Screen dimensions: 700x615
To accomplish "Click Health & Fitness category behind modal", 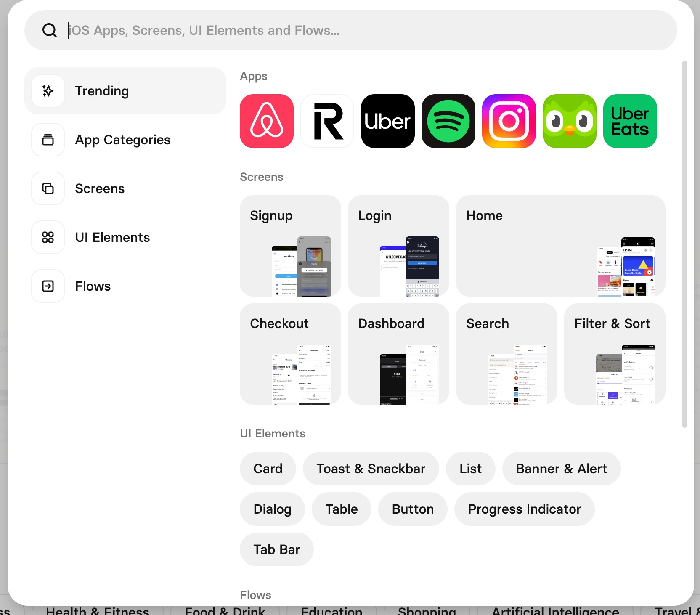I will (x=98, y=611).
